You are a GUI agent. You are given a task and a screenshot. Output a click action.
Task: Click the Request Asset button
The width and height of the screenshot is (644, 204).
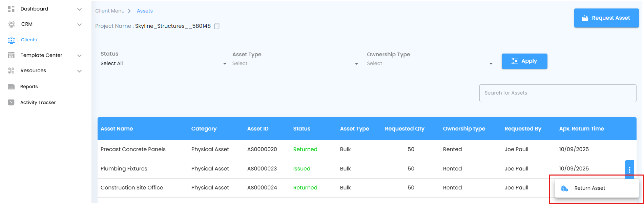pyautogui.click(x=606, y=18)
